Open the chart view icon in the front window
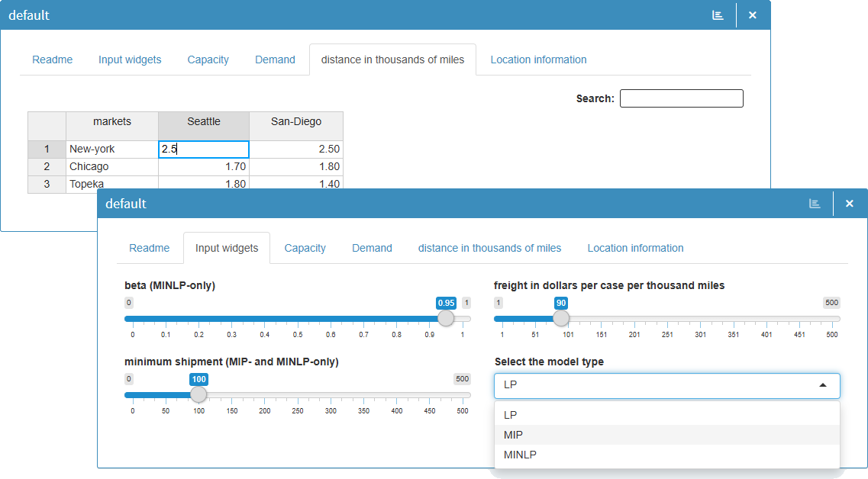This screenshot has height=479, width=868. click(815, 204)
